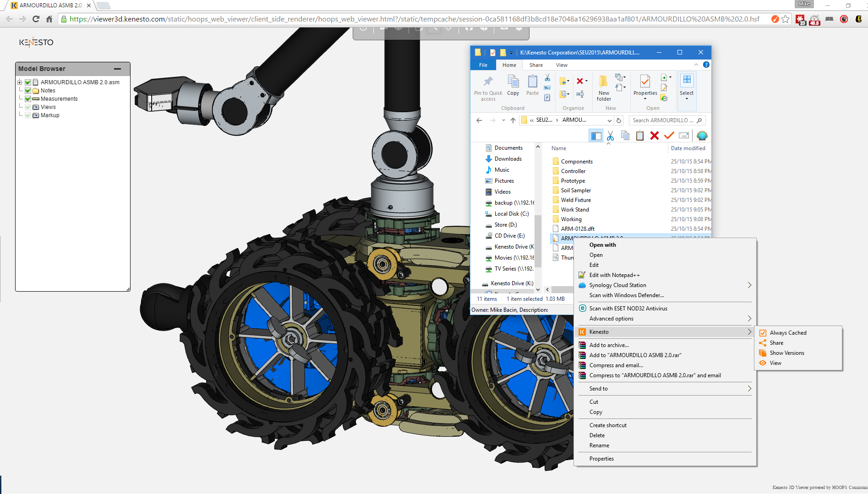Open the Select dropdown in the ribbon

tap(687, 99)
